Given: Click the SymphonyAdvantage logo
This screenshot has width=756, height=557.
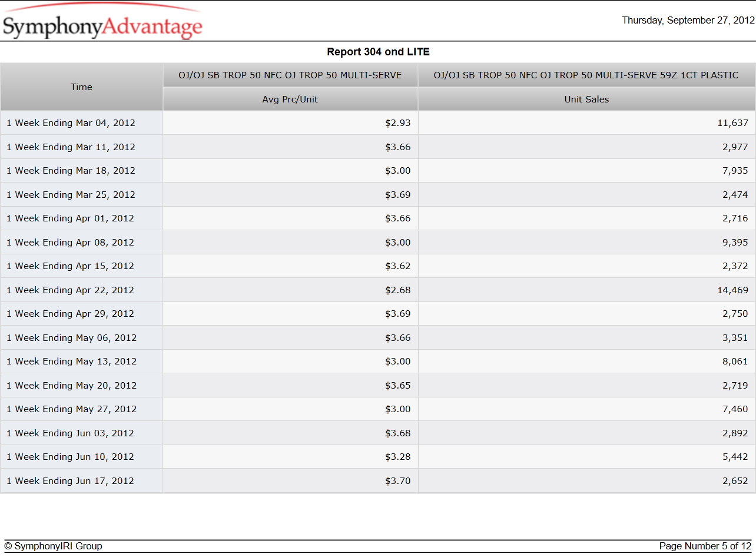Looking at the screenshot, I should pos(102,22).
